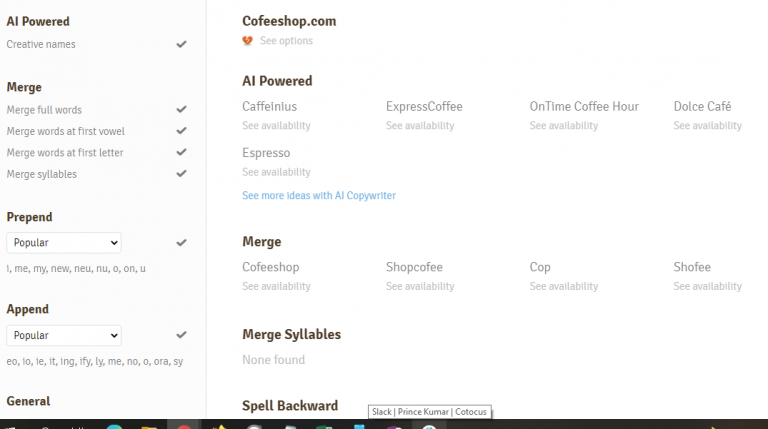Click the prepend list 'i, me, my, new' text
The width and height of the screenshot is (768, 429).
(x=76, y=268)
